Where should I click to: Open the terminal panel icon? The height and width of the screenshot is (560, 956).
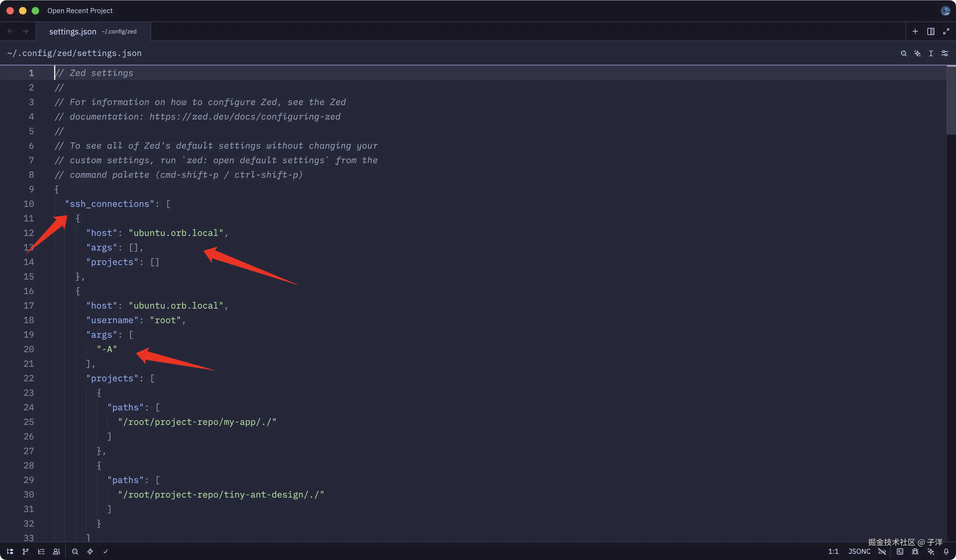[900, 551]
